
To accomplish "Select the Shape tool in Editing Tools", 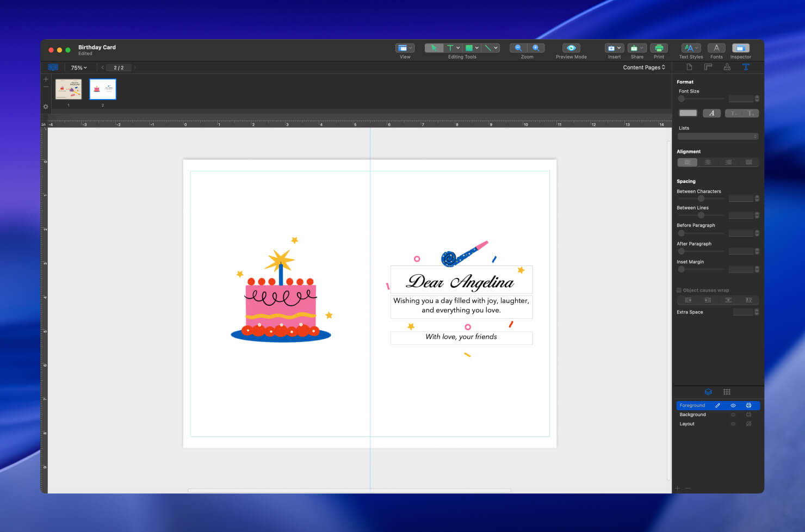I will point(470,48).
